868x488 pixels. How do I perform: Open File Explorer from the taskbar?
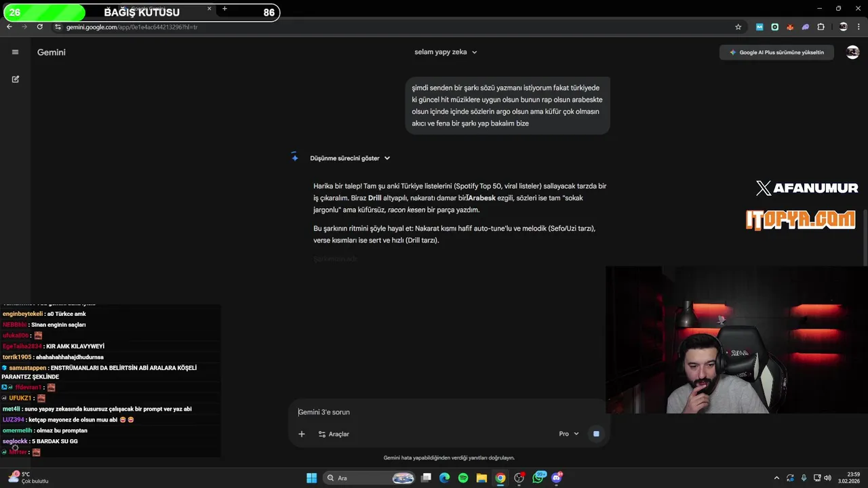[481, 478]
